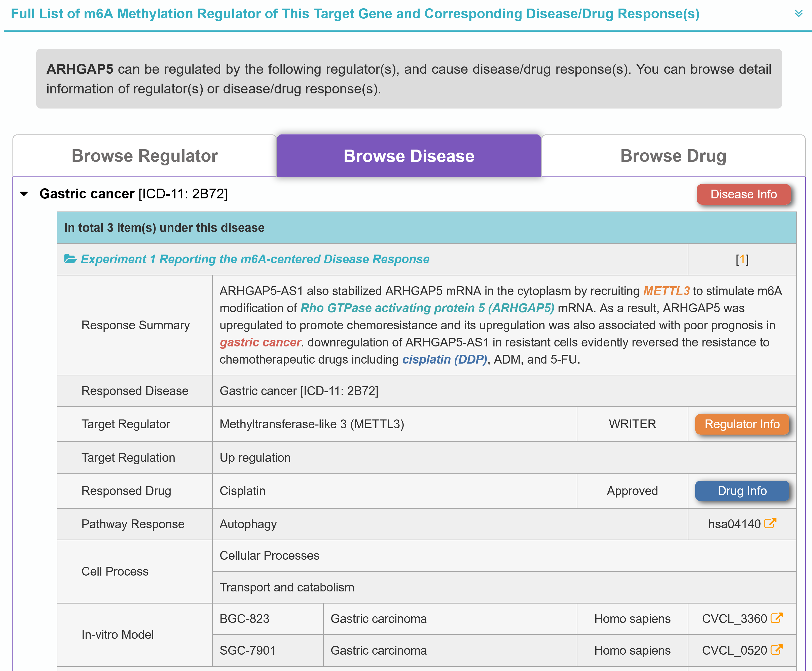
Task: Click the orange Regulator Info button
Action: pos(742,424)
